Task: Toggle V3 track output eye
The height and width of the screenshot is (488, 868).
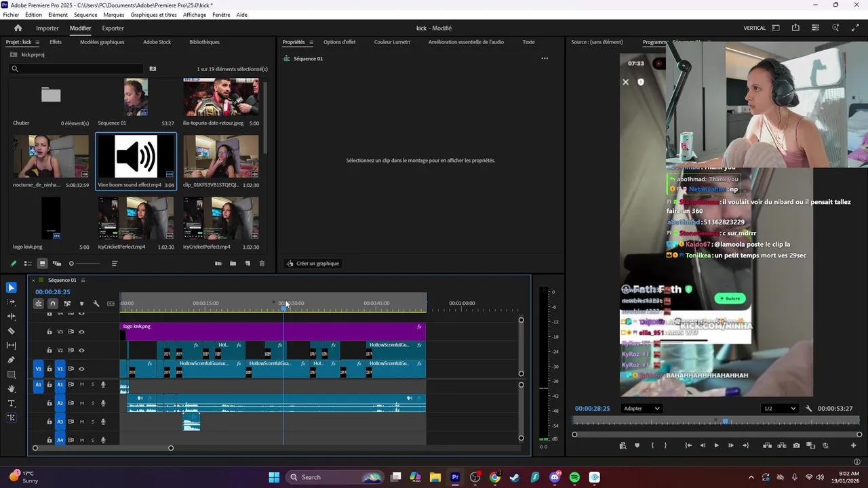Action: (x=81, y=332)
